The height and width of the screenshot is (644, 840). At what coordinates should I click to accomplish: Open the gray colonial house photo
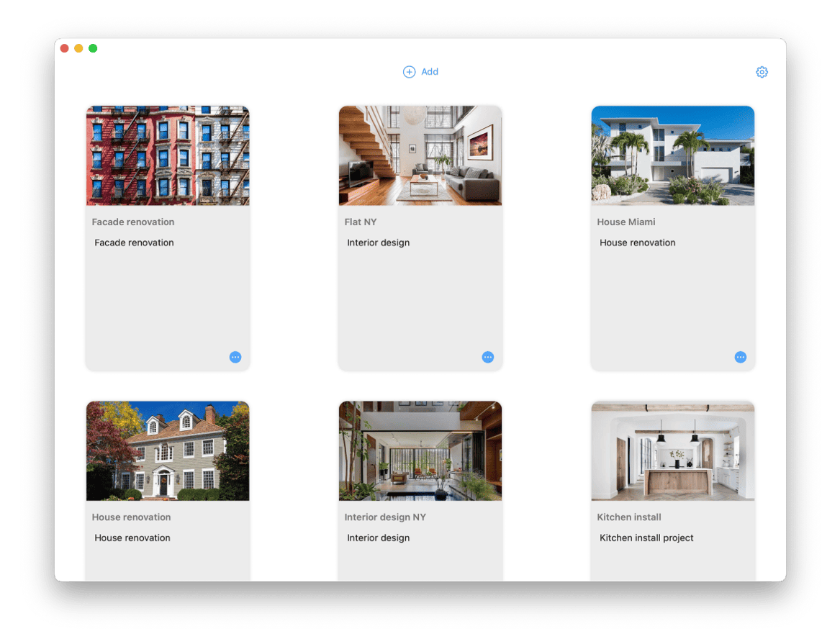(168, 450)
